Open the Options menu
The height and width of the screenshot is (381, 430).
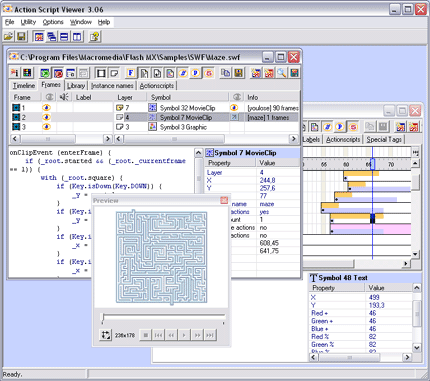(53, 22)
